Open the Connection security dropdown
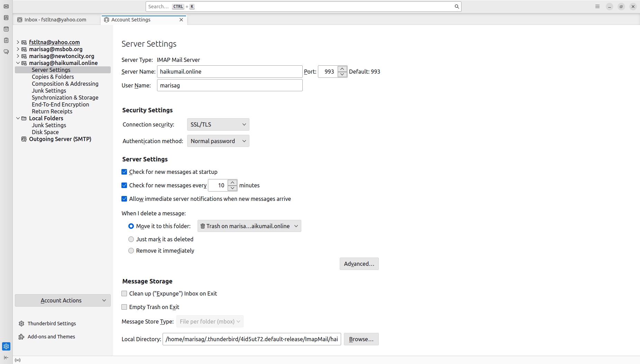The width and height of the screenshot is (640, 364). pyautogui.click(x=218, y=124)
